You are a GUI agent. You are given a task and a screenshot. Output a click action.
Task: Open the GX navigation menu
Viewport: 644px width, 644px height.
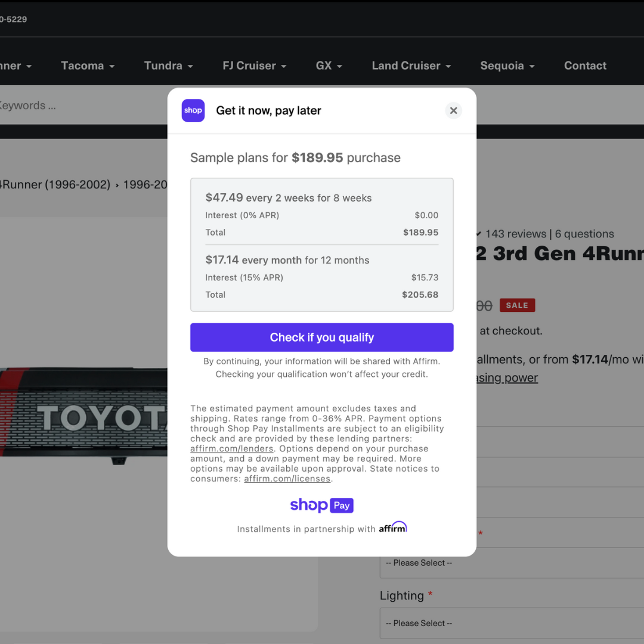point(329,66)
